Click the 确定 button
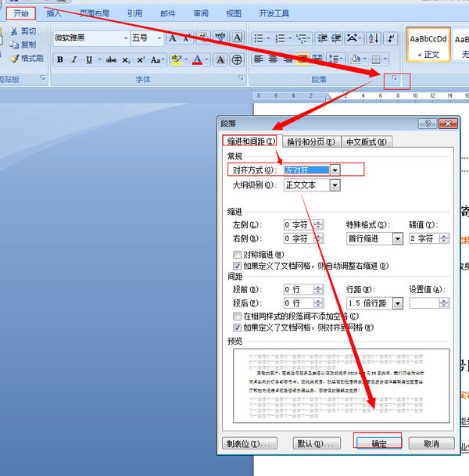Viewport: 469px width, 476px height. coord(379,444)
